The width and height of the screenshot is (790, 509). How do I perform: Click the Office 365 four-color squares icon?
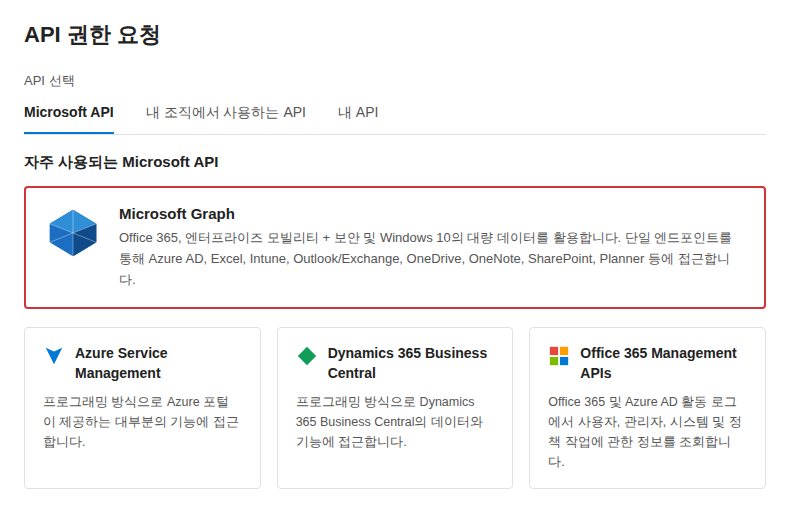pyautogui.click(x=559, y=356)
